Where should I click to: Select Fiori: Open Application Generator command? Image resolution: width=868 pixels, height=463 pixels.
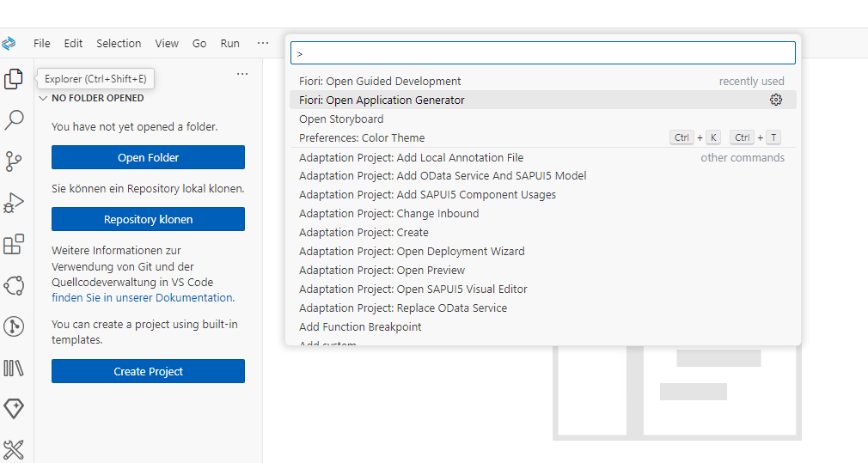(x=543, y=101)
